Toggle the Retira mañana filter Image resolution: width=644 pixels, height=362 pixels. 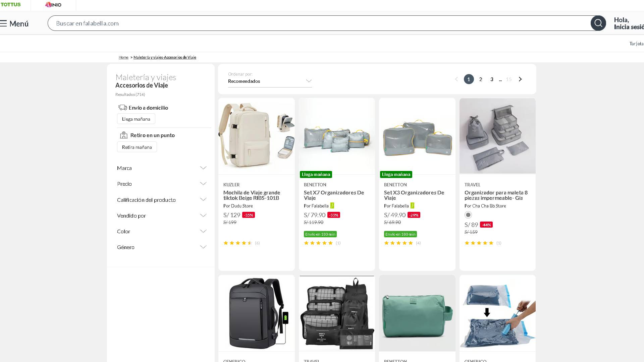137,147
